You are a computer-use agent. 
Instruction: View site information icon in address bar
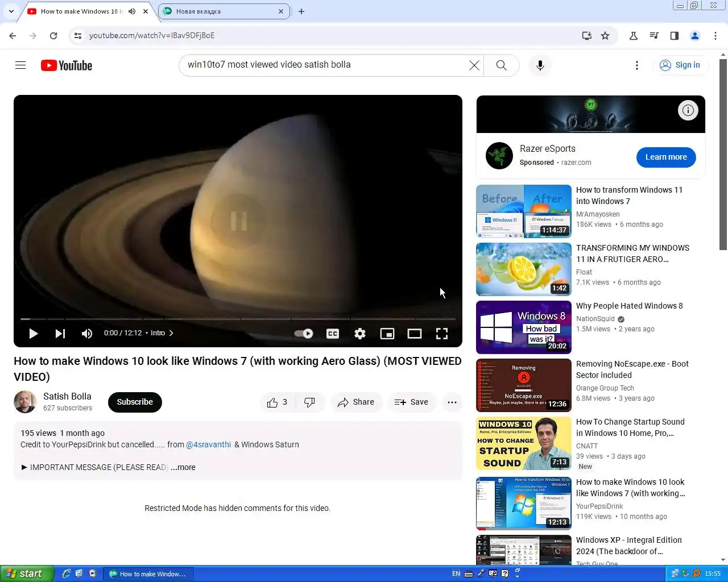(x=77, y=35)
